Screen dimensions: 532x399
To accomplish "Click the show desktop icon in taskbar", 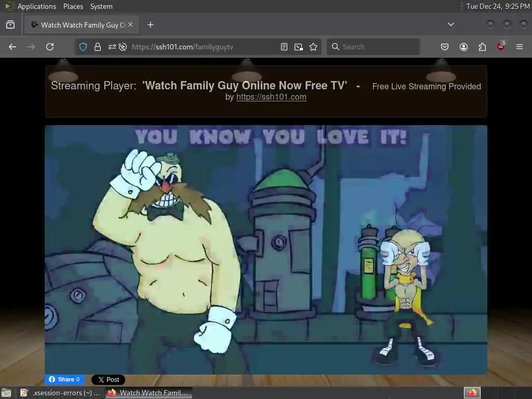I will 6,393.
